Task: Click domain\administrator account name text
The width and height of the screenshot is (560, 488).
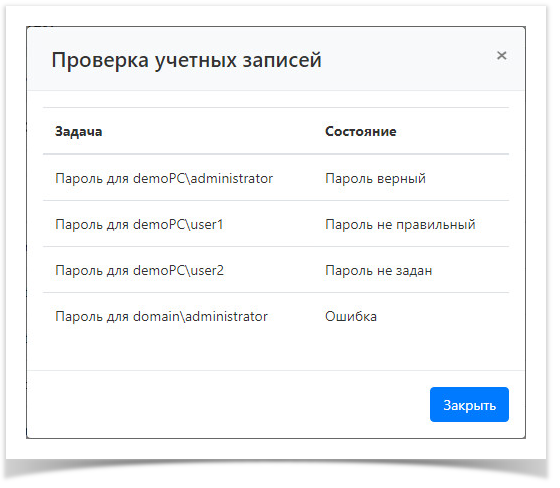Action: pos(200,316)
